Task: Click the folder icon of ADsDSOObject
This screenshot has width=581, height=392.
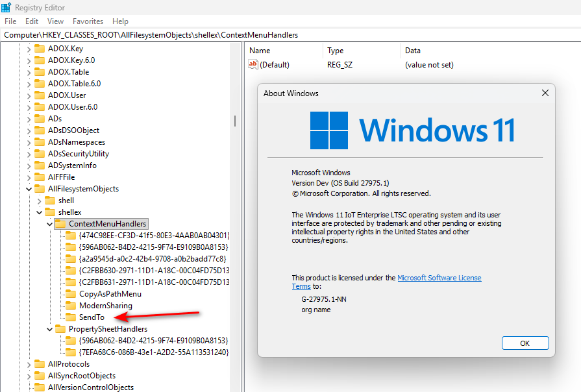Action: coord(40,130)
